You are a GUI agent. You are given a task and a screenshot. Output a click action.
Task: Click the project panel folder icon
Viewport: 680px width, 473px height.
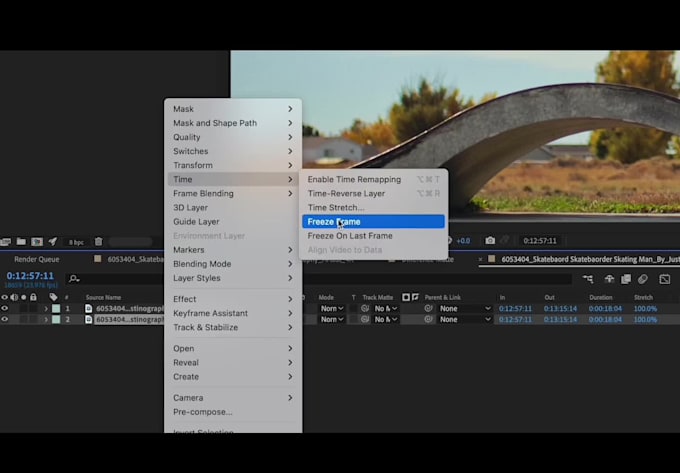pyautogui.click(x=21, y=241)
